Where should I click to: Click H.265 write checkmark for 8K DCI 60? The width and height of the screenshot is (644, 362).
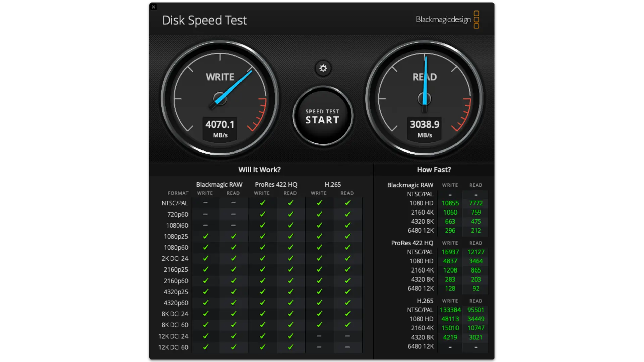click(x=319, y=325)
